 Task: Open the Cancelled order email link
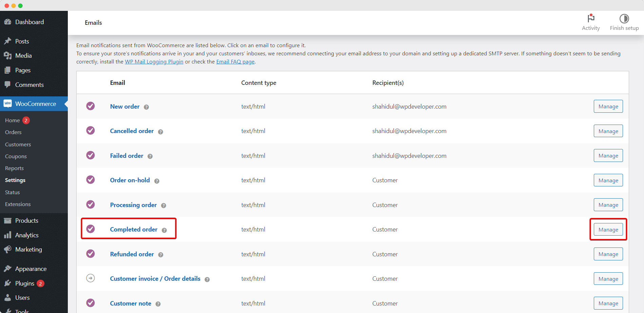[x=132, y=131]
